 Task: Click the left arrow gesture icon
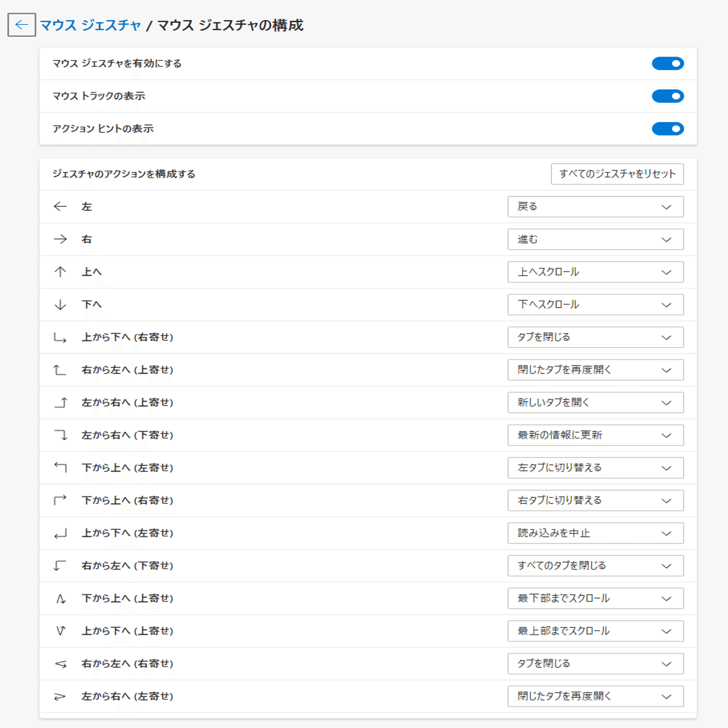[60, 206]
